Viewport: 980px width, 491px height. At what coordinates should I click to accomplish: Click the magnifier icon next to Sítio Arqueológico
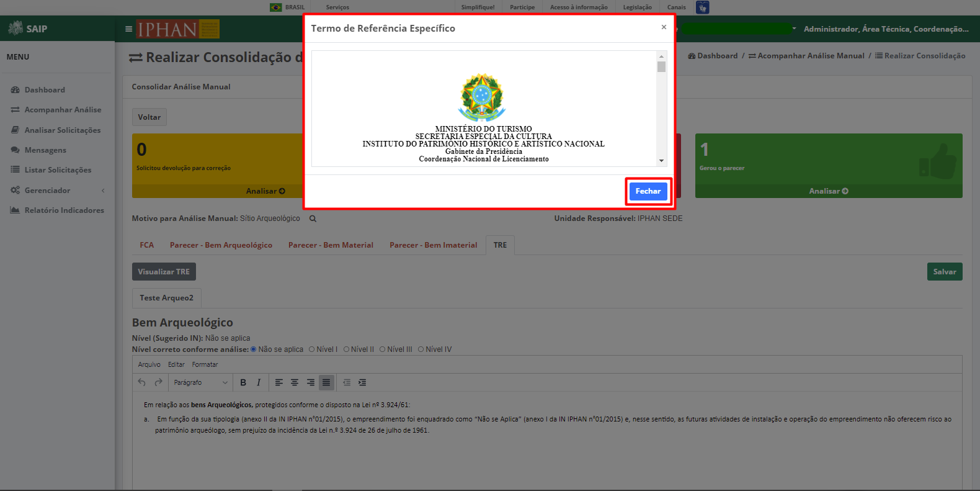(x=313, y=218)
